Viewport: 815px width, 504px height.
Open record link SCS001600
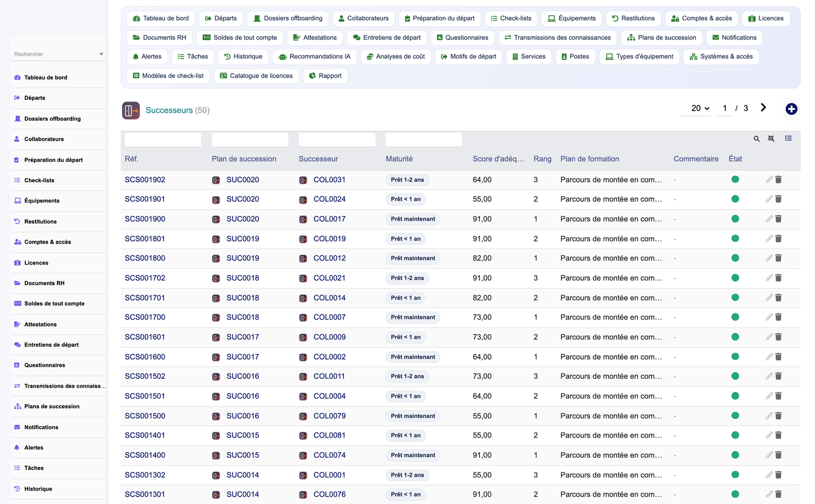tap(145, 357)
